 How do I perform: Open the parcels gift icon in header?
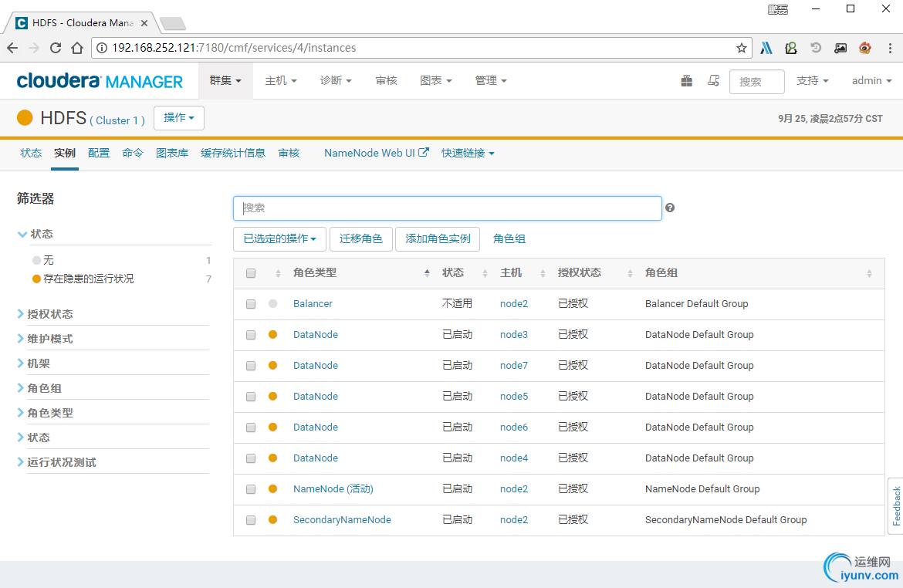tap(686, 80)
